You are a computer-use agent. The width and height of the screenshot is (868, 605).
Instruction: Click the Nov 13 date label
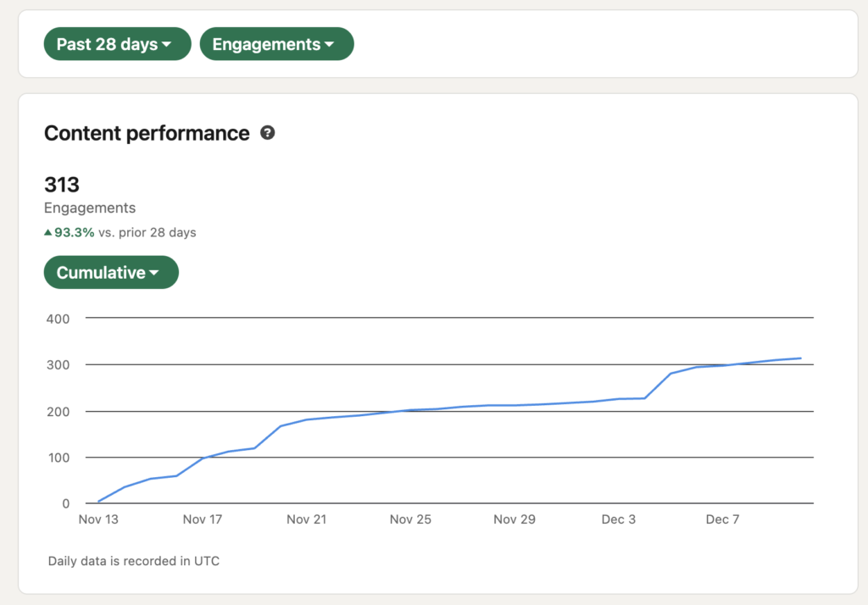(x=98, y=519)
